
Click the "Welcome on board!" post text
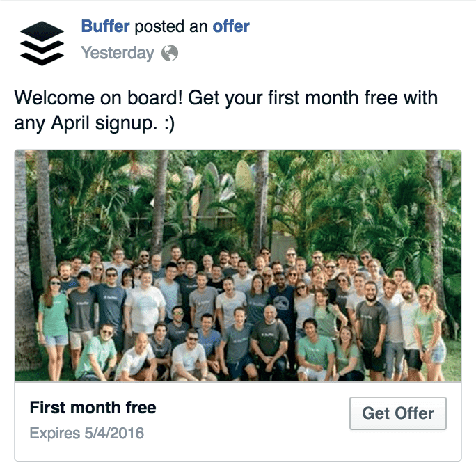(99, 97)
